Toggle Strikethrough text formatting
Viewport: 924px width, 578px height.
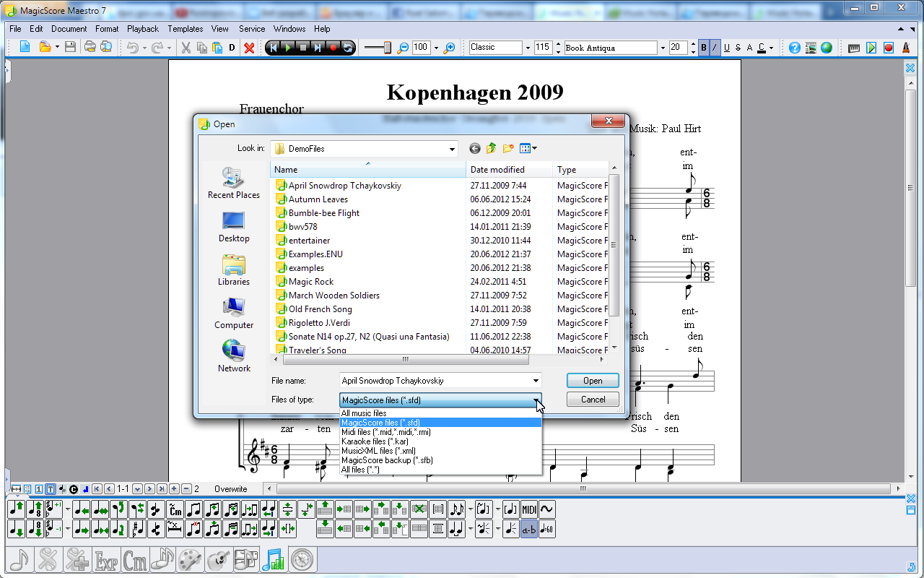738,48
